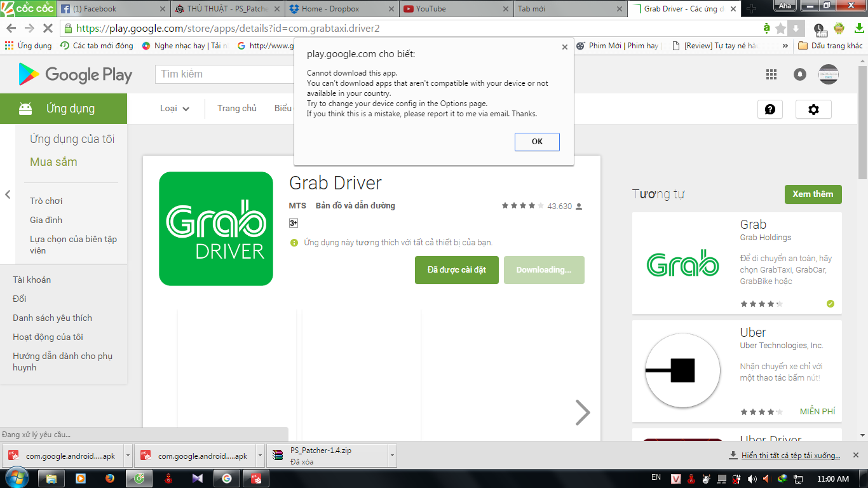Image resolution: width=868 pixels, height=488 pixels.
Task: Click the MTS developer link
Action: (x=297, y=206)
